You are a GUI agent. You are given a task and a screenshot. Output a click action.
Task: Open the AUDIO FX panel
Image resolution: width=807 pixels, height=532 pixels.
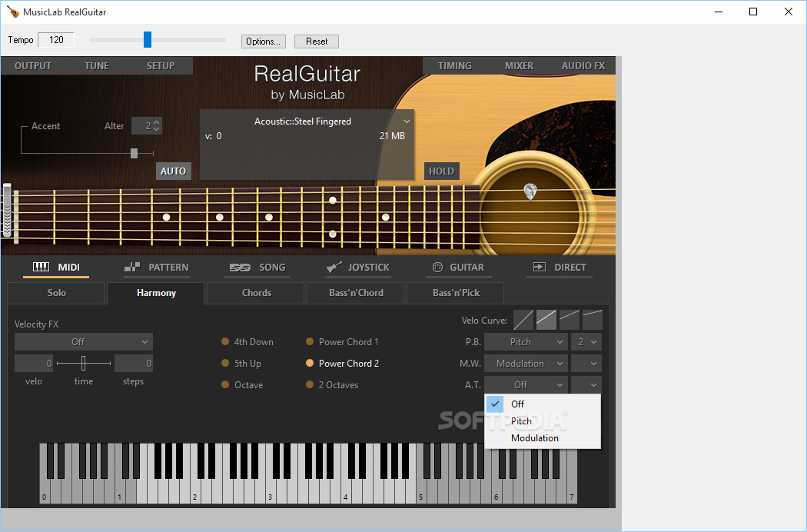(583, 65)
